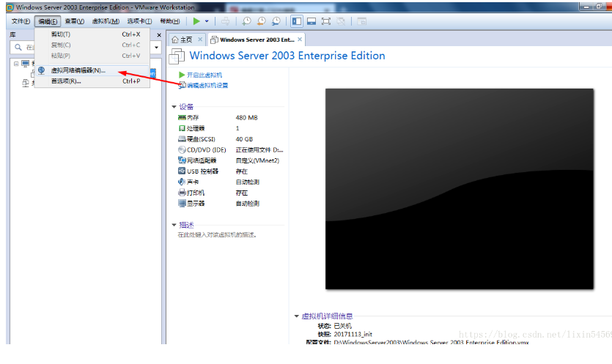Screen dimensions: 612x364
Task: Click the 已关机 state value
Action: (343, 326)
